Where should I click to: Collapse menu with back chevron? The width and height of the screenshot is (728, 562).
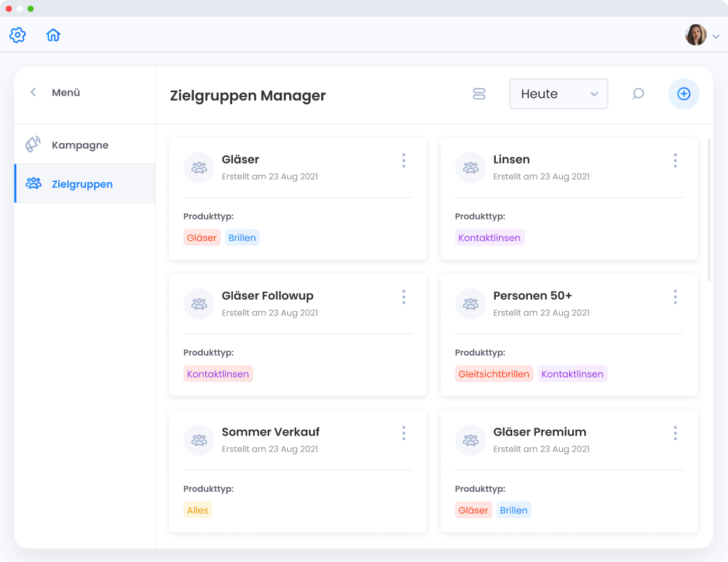click(33, 92)
